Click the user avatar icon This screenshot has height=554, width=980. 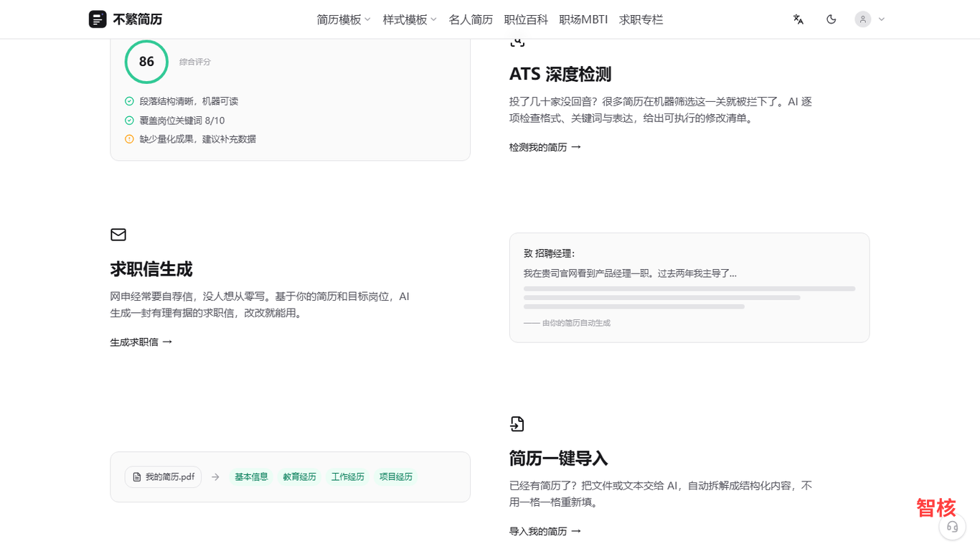tap(863, 19)
